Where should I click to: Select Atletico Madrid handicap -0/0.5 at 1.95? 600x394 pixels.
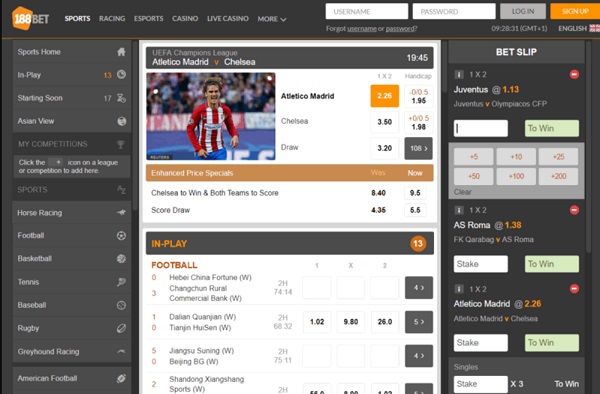pyautogui.click(x=419, y=96)
